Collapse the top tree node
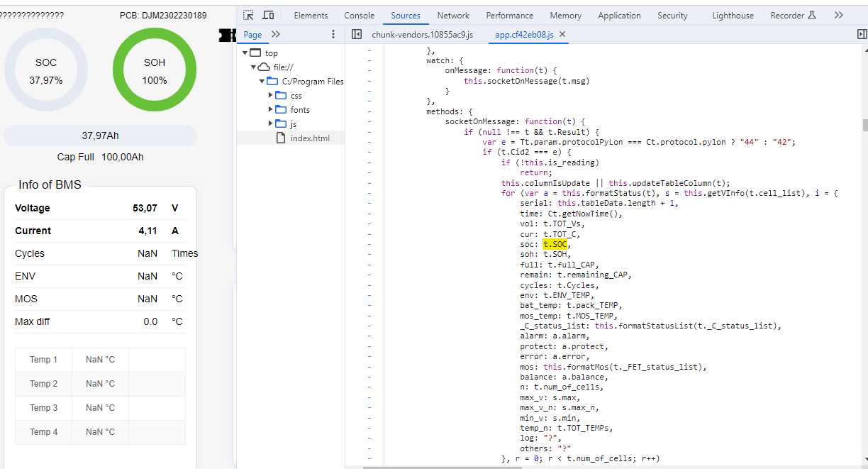The height and width of the screenshot is (469, 868). click(245, 53)
